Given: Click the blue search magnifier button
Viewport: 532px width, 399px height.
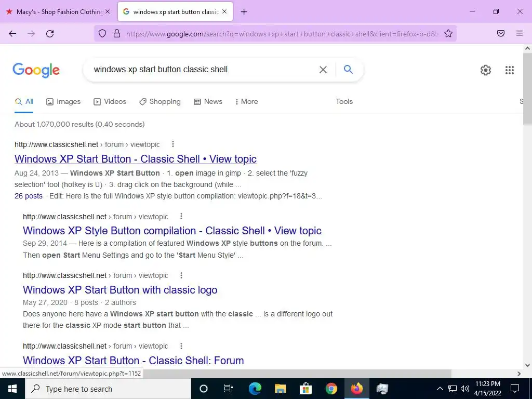Looking at the screenshot, I should (348, 69).
